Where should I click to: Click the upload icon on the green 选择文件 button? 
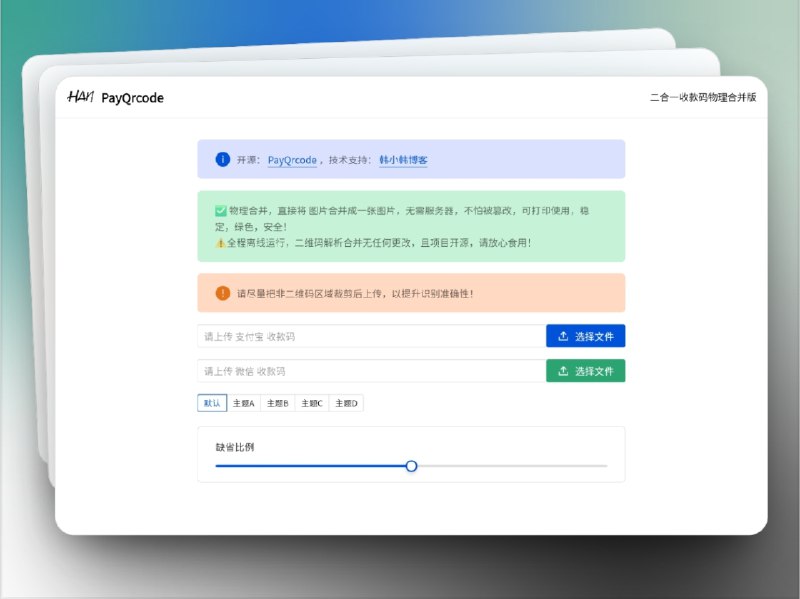coord(561,370)
